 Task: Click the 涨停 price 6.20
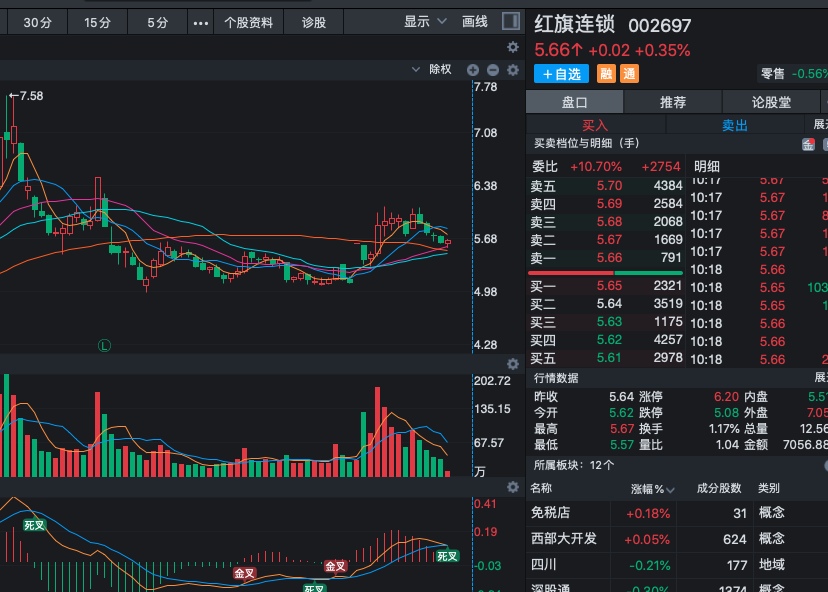point(726,397)
